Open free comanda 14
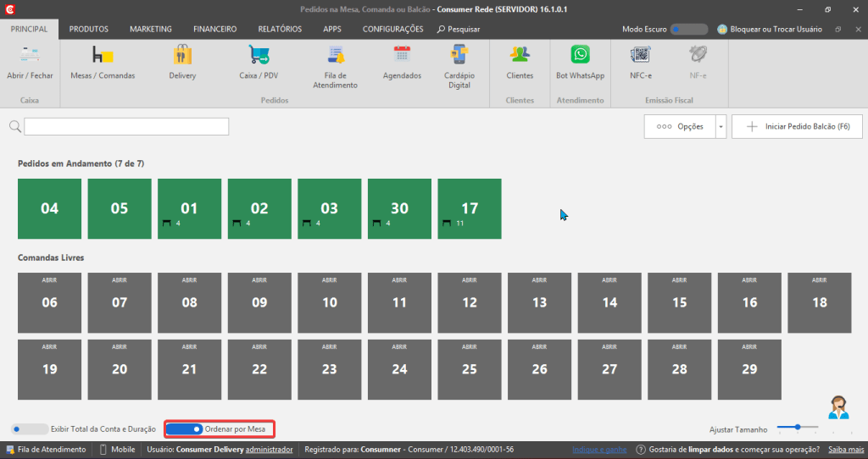This screenshot has width=868, height=459. [609, 302]
